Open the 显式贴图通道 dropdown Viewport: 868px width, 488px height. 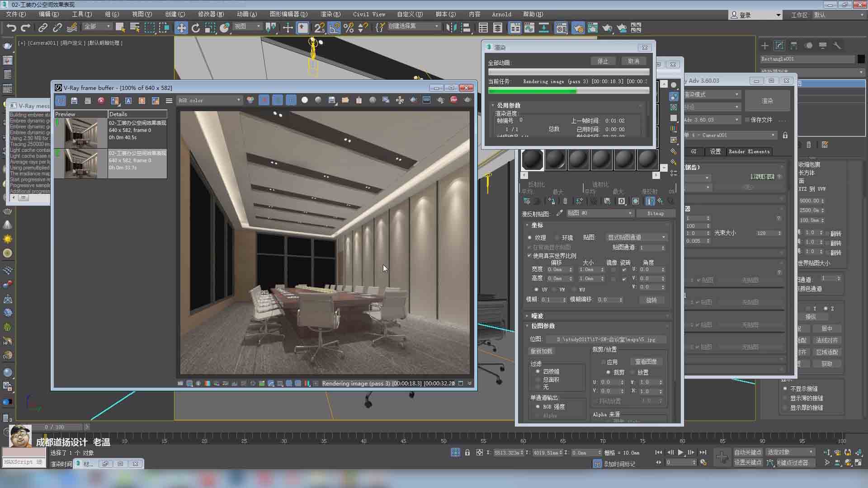(x=637, y=237)
